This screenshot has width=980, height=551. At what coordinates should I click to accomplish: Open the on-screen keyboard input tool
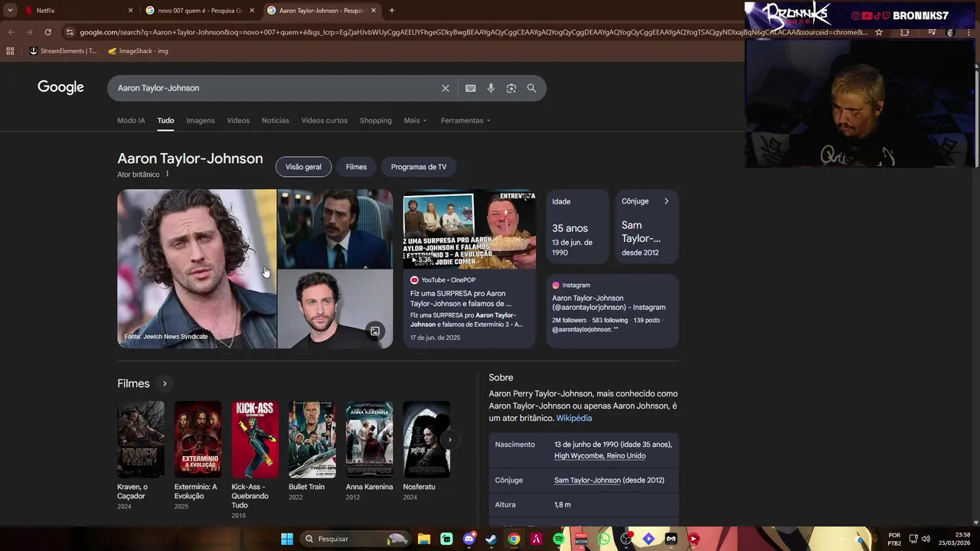[x=470, y=88]
